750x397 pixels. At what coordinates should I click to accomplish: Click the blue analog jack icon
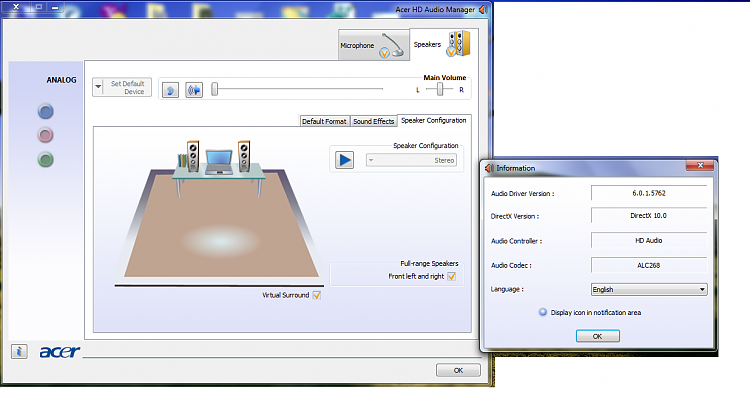[x=45, y=111]
